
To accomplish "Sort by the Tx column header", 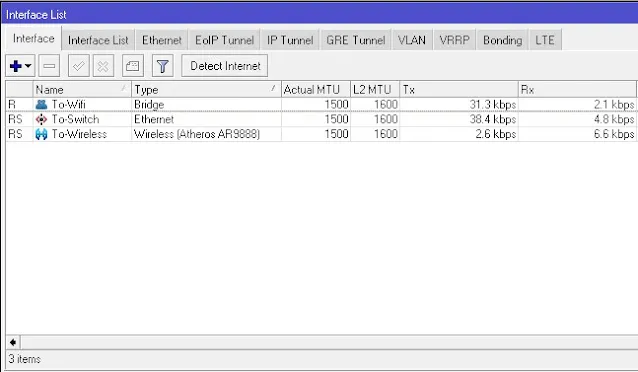I will tap(459, 90).
